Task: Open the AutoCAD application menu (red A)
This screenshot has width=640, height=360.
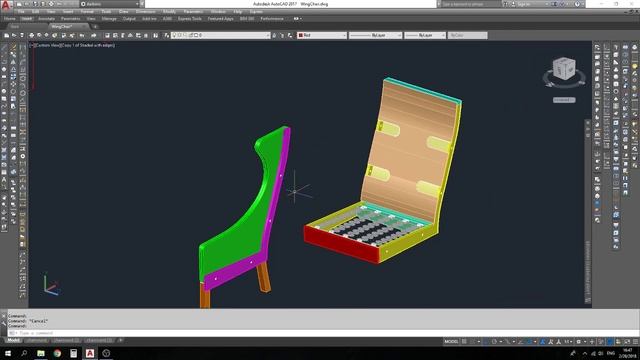Action: coord(5,6)
